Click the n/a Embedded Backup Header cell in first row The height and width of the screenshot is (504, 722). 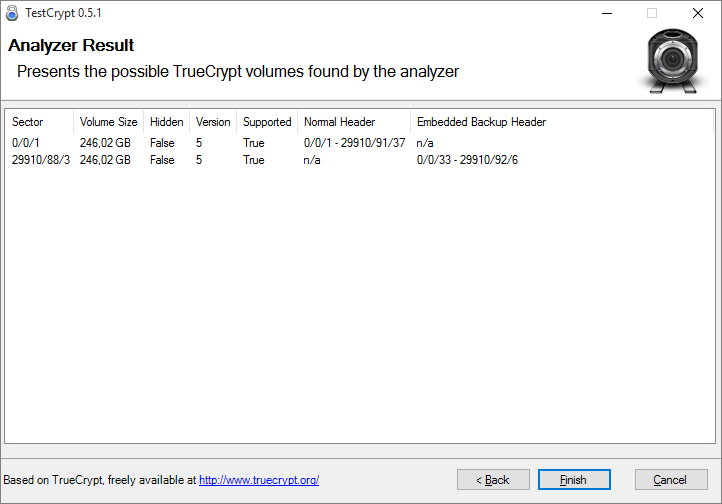(x=425, y=143)
